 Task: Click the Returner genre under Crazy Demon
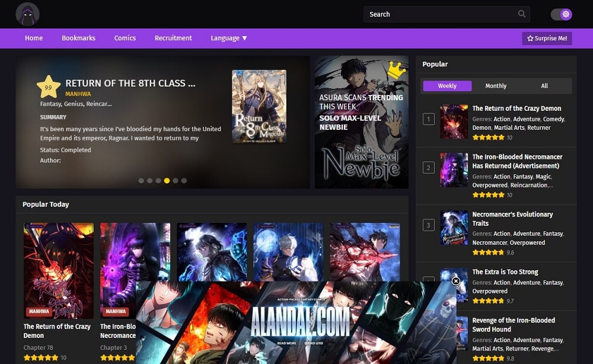tap(539, 128)
